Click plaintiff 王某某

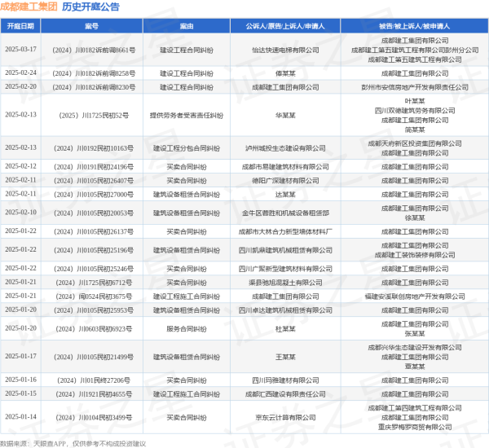coord(285,357)
